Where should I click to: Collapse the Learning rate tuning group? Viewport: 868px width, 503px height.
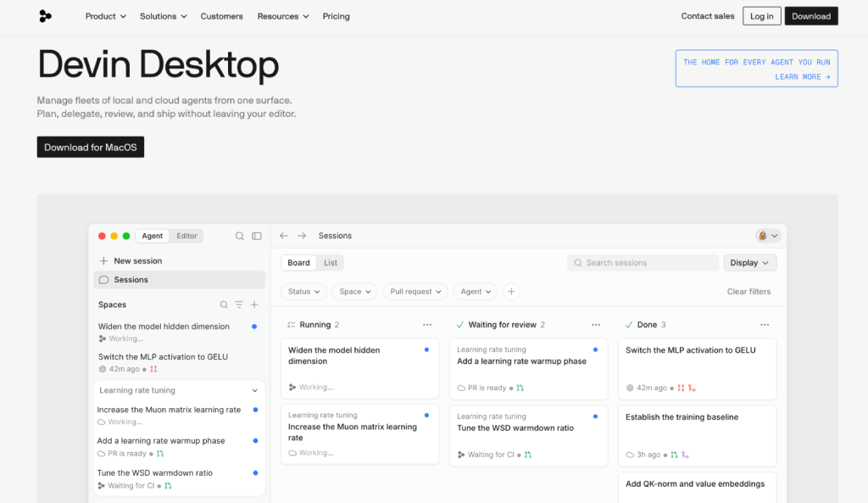coord(254,390)
